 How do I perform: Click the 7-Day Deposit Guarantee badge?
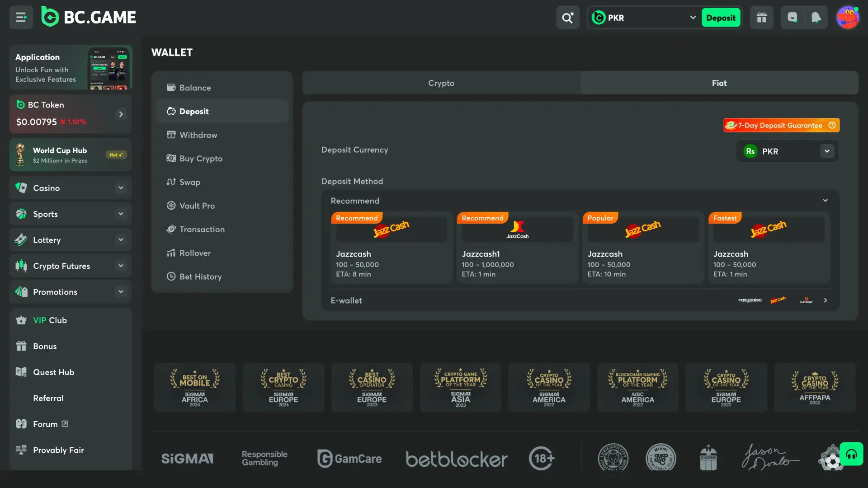point(781,125)
